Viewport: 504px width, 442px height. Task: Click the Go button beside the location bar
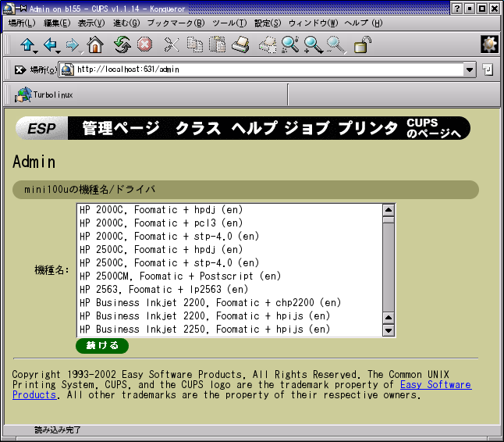pos(488,70)
